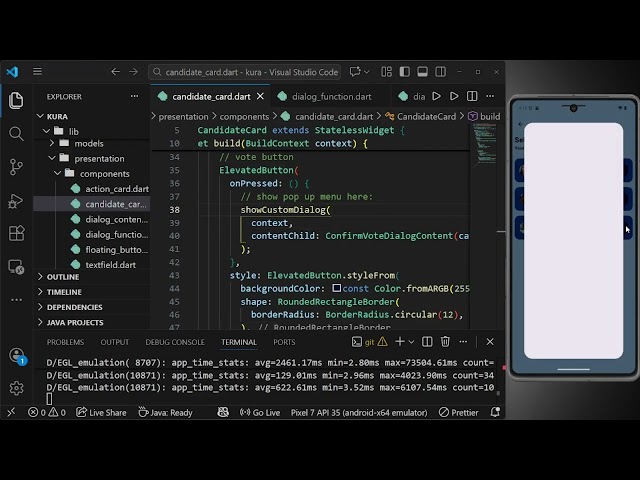The image size is (640, 480).
Task: Go forward in editor history
Action: coord(133,72)
